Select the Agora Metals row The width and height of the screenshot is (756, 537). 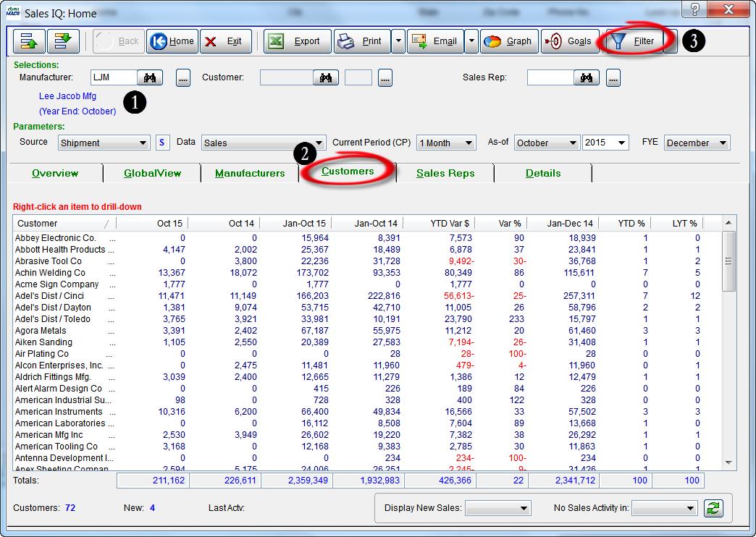(x=367, y=330)
